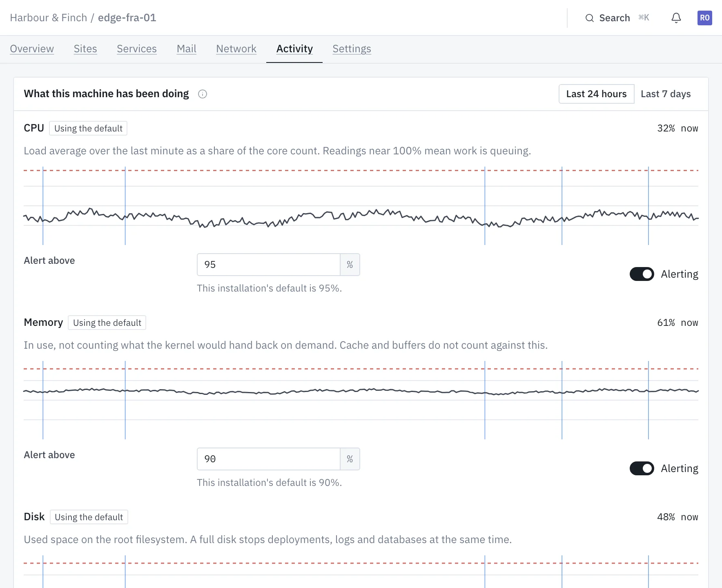Click the search magnifier icon
The height and width of the screenshot is (588, 722).
tap(589, 18)
